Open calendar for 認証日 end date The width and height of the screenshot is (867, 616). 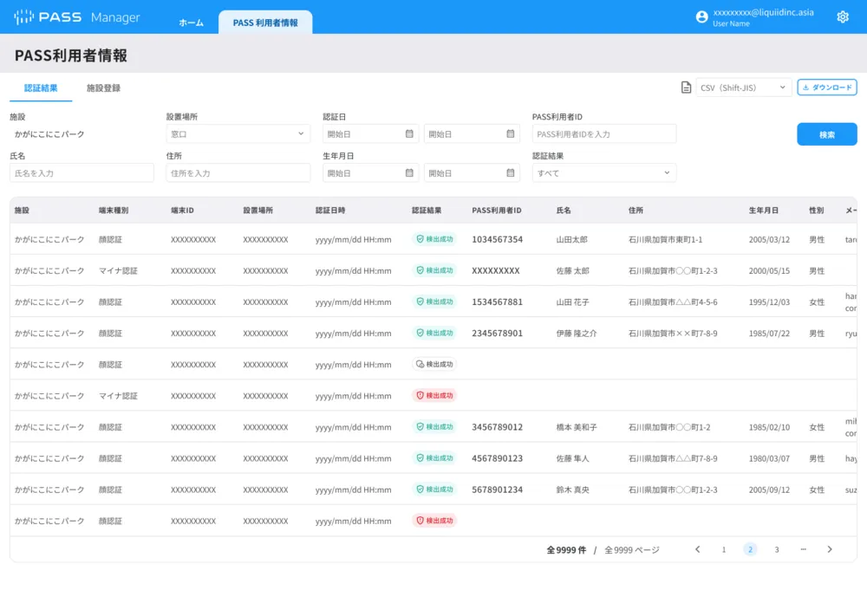click(511, 134)
